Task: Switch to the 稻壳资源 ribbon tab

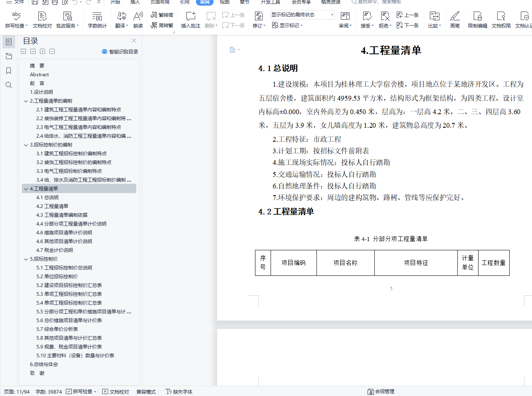Action: 331,2
